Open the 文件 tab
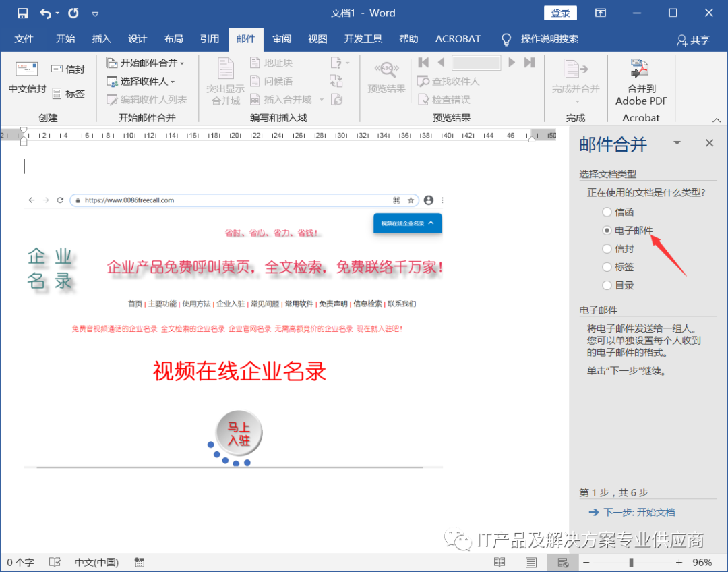Screen dimensions: 728x572 point(24,39)
